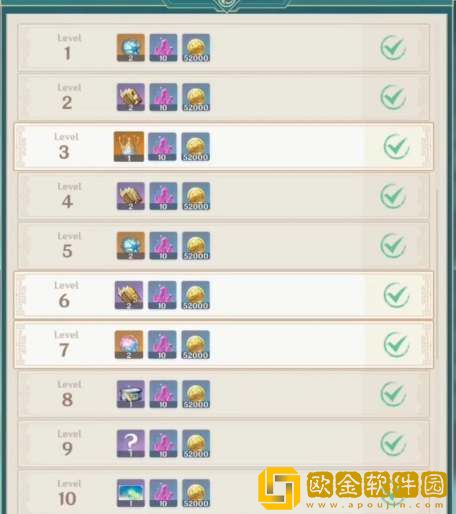
Task: Tap the Level 7 pink orb reward icon
Action: coord(129,345)
